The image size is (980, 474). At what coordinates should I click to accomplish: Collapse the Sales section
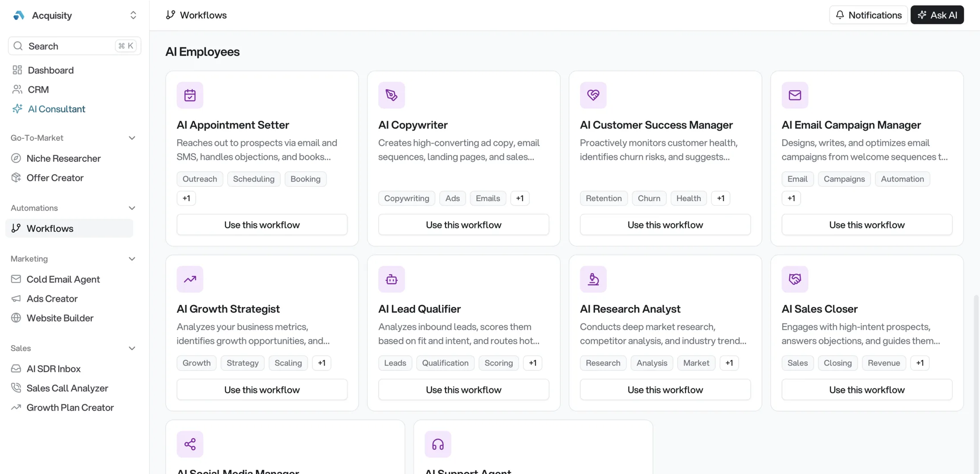[132, 348]
